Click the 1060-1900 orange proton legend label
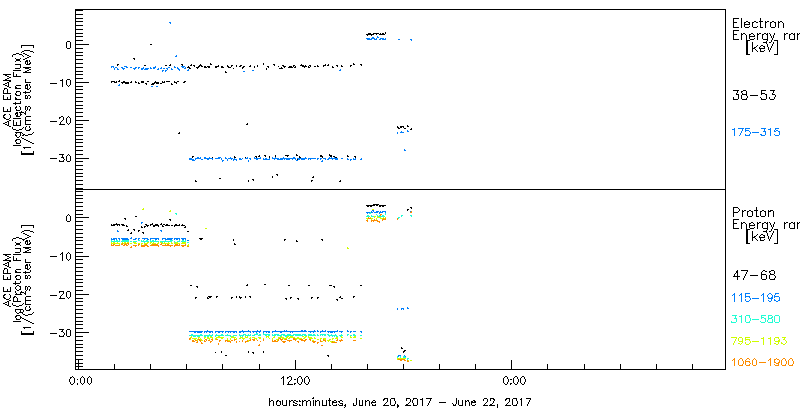This screenshot has width=800, height=410. pyautogui.click(x=763, y=363)
